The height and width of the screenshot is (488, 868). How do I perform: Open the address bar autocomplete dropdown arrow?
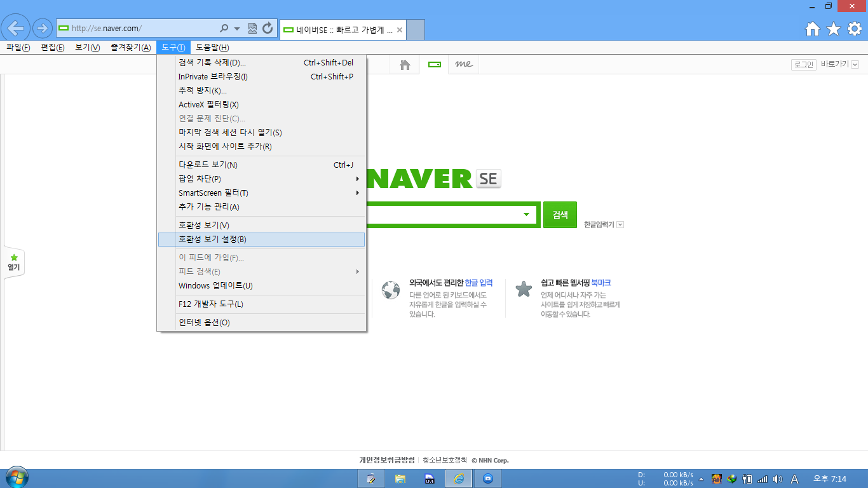[237, 29]
